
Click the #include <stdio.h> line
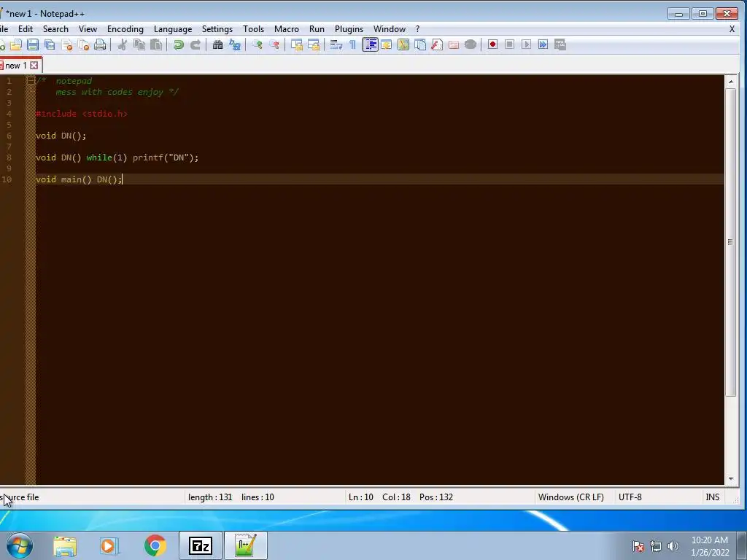[x=82, y=114]
